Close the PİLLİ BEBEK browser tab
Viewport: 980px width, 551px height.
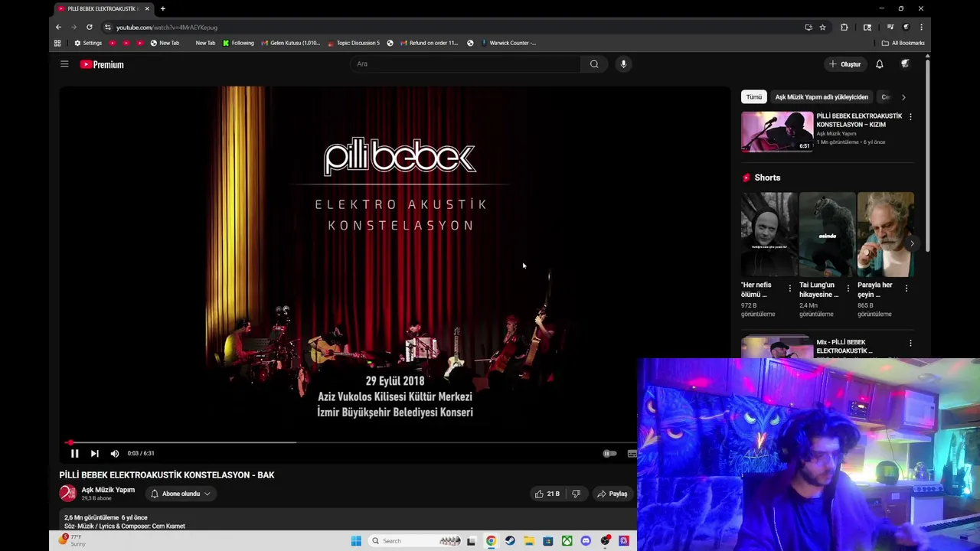click(x=147, y=8)
